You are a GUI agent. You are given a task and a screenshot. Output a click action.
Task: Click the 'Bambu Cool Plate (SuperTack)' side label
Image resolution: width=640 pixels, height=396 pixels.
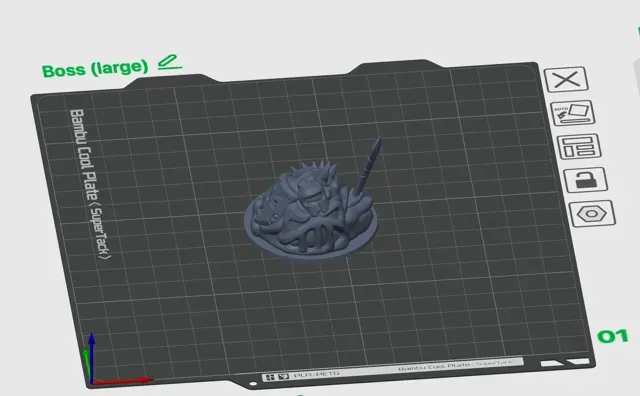(x=89, y=184)
